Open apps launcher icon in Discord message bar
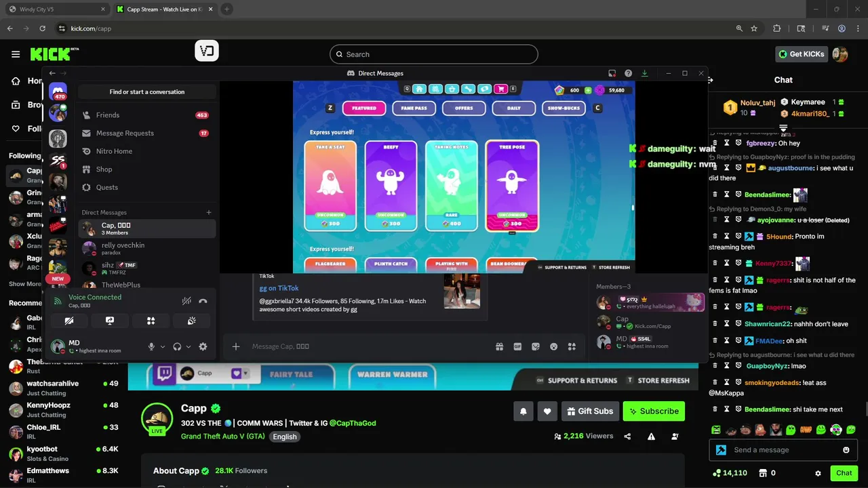 (572, 346)
